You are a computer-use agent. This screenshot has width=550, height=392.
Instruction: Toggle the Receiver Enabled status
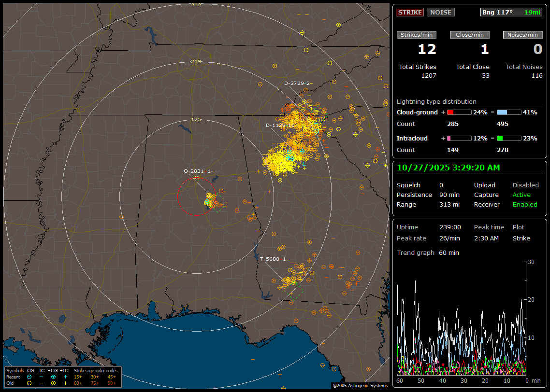coord(524,205)
